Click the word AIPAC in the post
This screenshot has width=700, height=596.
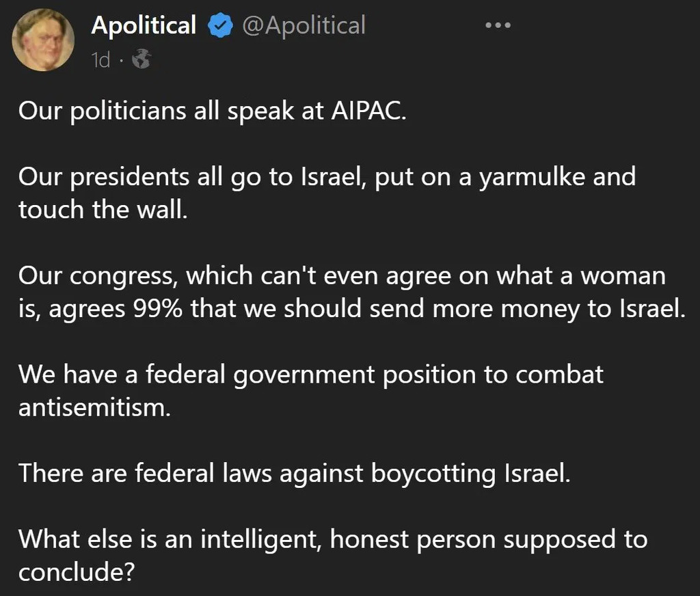(x=367, y=110)
